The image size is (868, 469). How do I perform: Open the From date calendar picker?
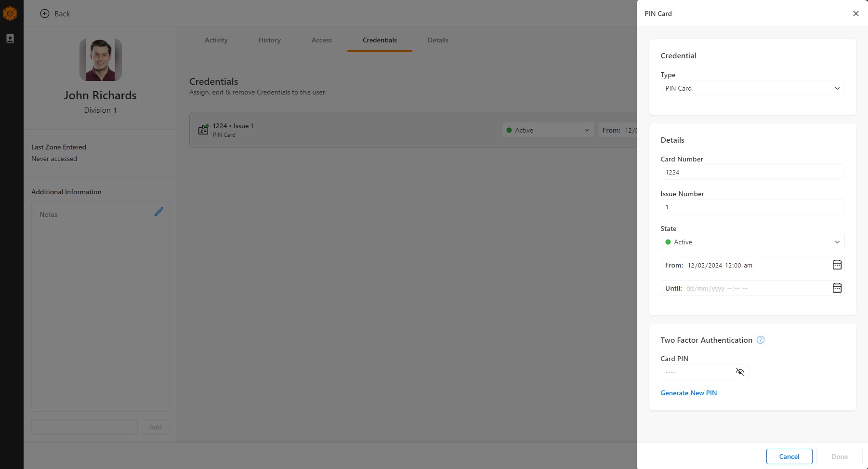tap(837, 265)
